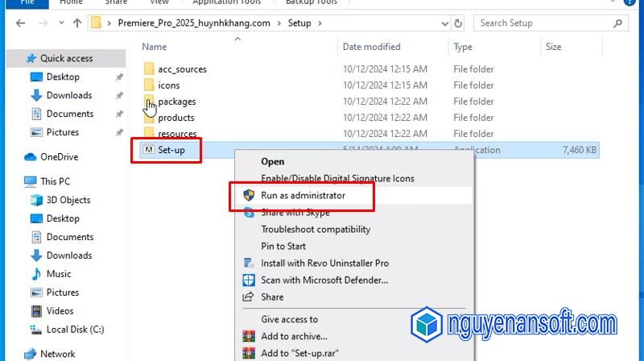644x361 pixels.
Task: Open Music folder in navigation pane
Action: click(x=59, y=274)
